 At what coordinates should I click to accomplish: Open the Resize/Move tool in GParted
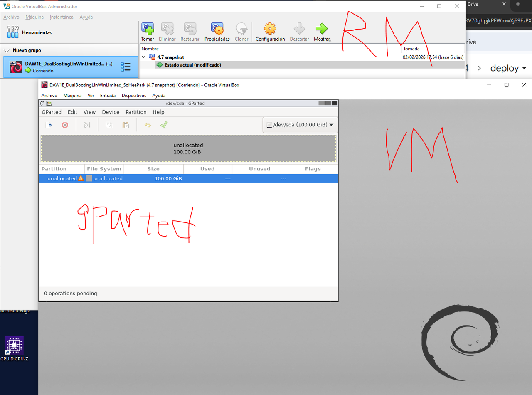tap(86, 125)
